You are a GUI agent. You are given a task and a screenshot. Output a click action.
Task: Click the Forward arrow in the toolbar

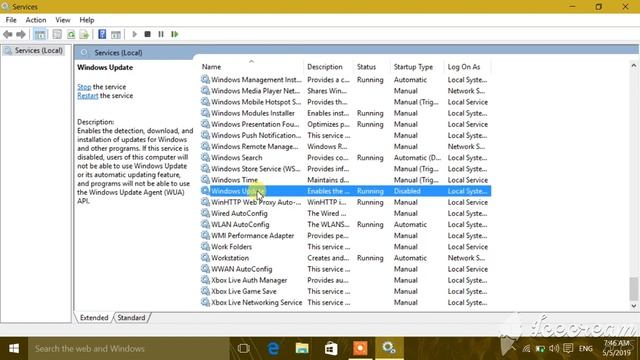[21, 34]
